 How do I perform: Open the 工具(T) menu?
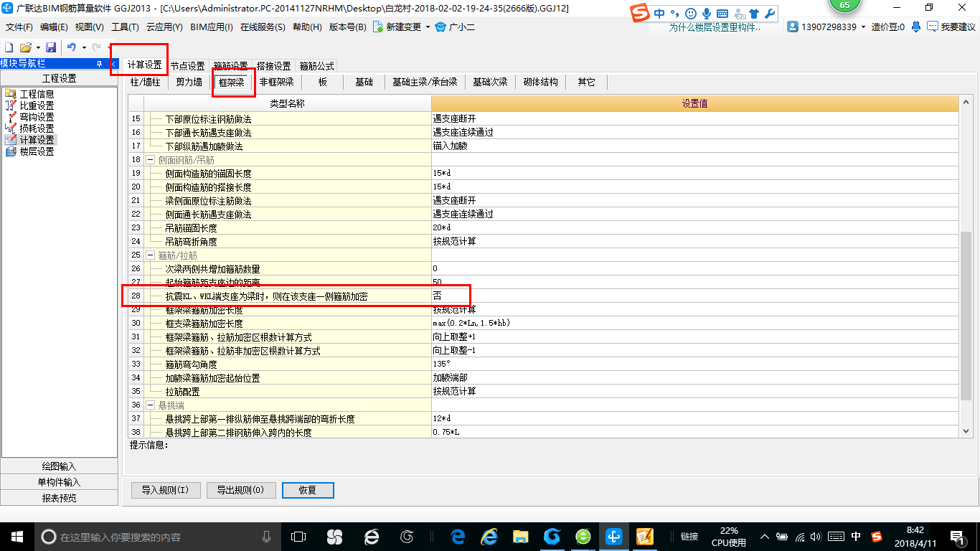125,27
